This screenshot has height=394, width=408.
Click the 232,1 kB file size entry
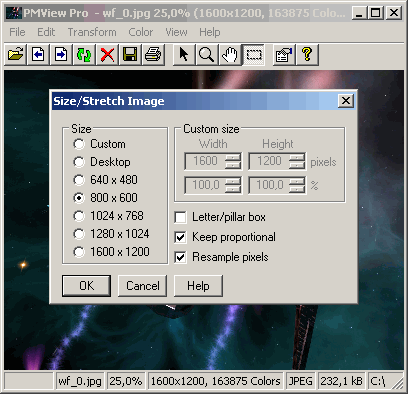(342, 381)
